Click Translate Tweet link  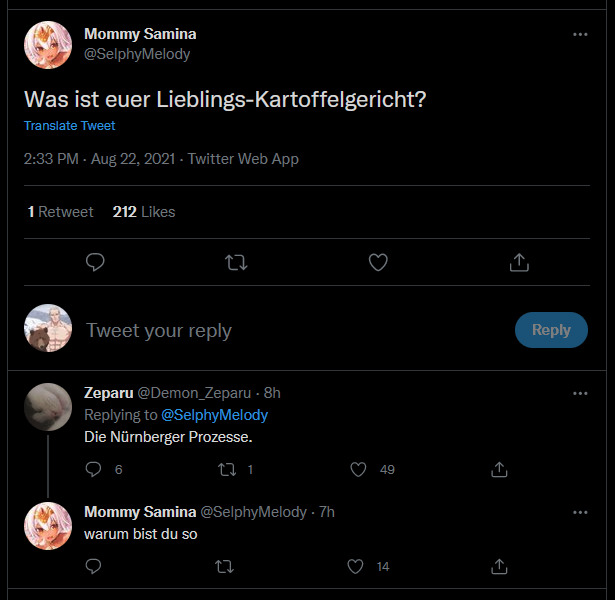(x=69, y=126)
